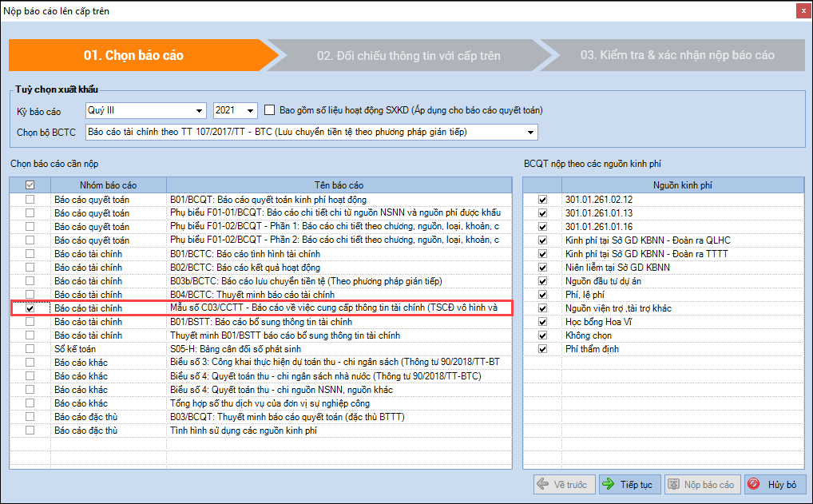Uncheck the Mẫu số C03/CCTT report checkbox
Image resolution: width=813 pixels, height=504 pixels.
[30, 308]
